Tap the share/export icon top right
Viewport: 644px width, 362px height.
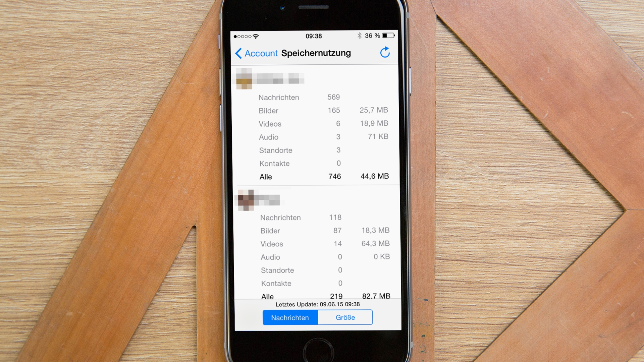coord(385,52)
